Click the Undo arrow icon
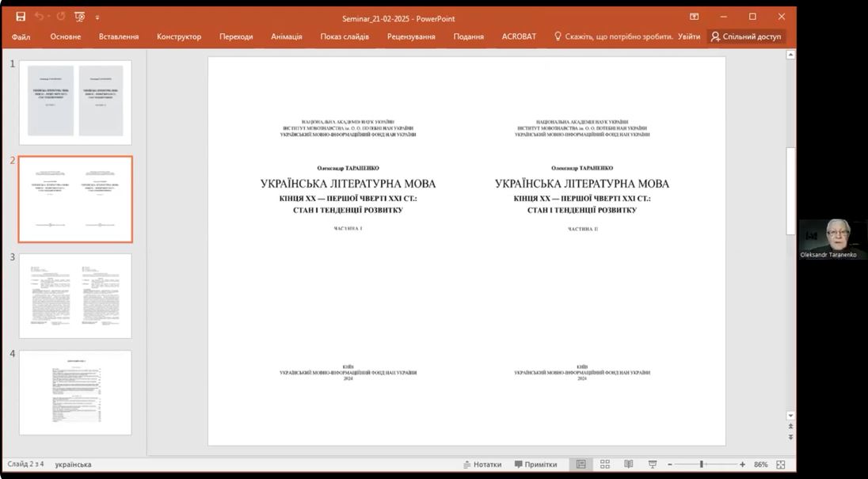 click(x=39, y=17)
